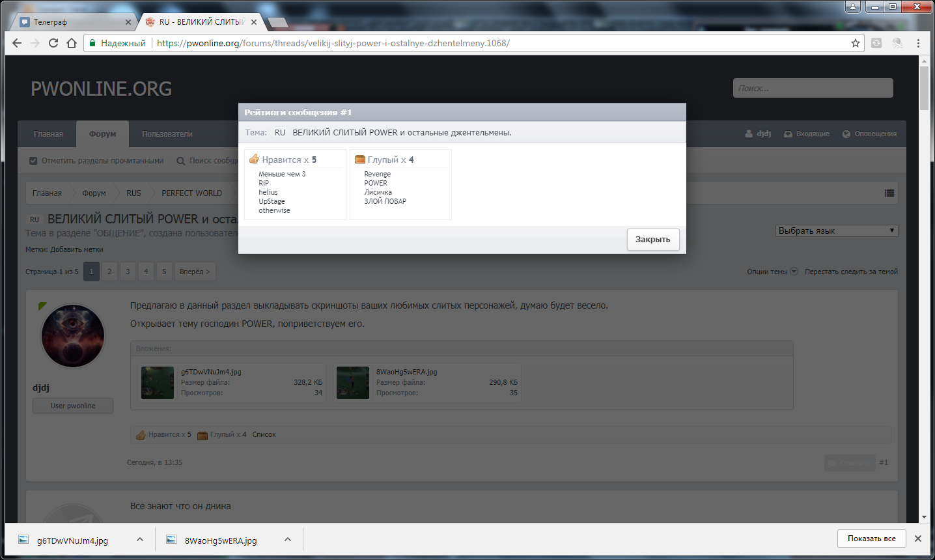Click user UpStage in likes list

tap(272, 201)
